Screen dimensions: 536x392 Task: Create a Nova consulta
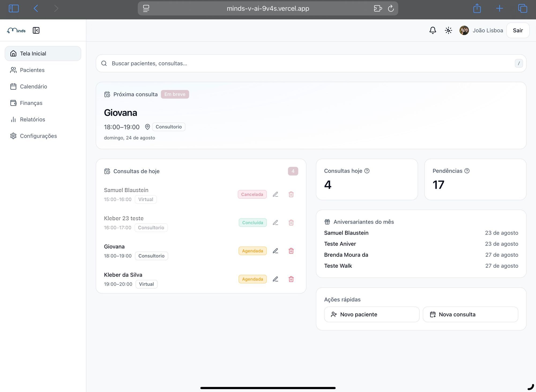point(470,314)
